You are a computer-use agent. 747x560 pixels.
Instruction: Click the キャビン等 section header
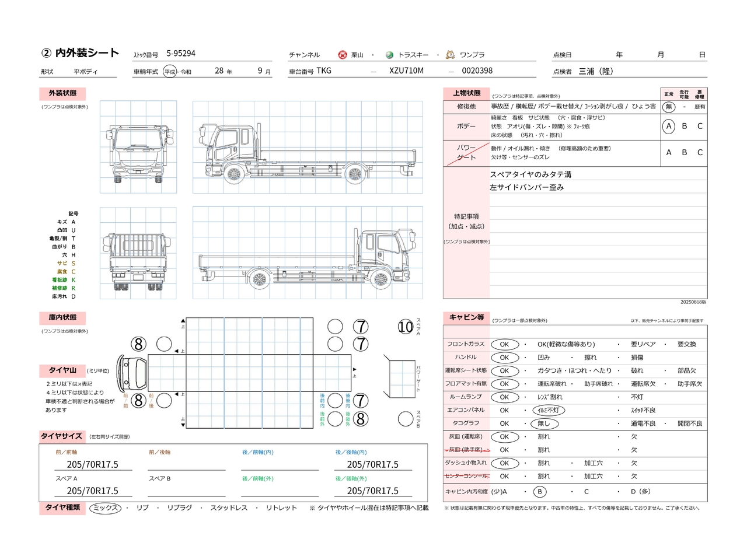tap(466, 317)
